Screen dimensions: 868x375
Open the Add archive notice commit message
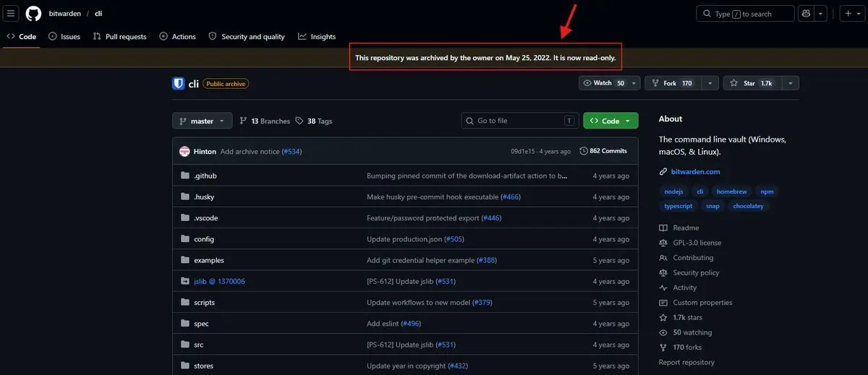[250, 151]
